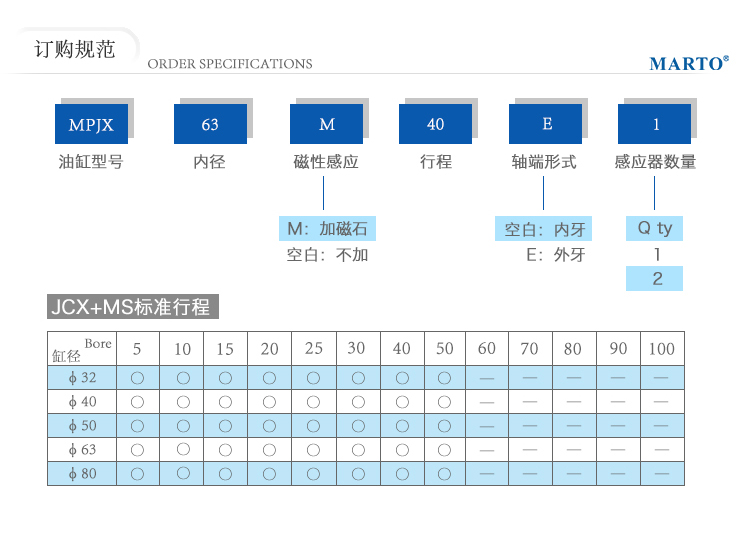Click the Qty header label
Image resolution: width=750 pixels, height=546 pixels.
[x=655, y=229]
